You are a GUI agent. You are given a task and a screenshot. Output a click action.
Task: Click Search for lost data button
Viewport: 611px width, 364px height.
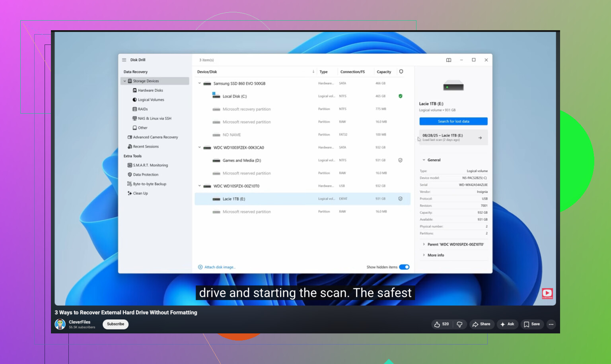tap(453, 122)
